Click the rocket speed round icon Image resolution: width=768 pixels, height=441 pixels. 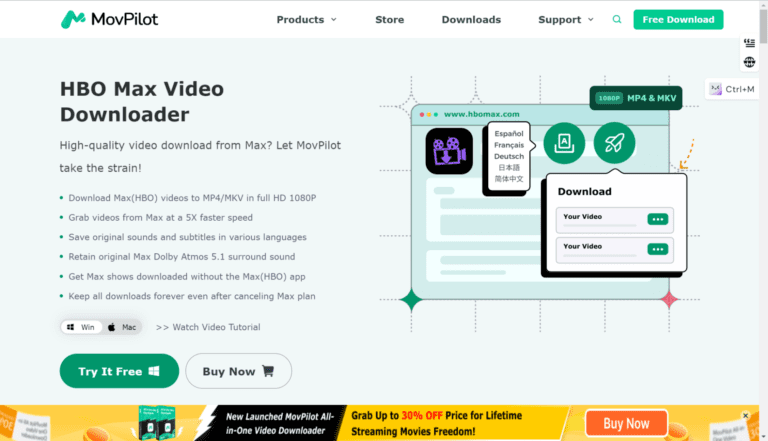[614, 143]
